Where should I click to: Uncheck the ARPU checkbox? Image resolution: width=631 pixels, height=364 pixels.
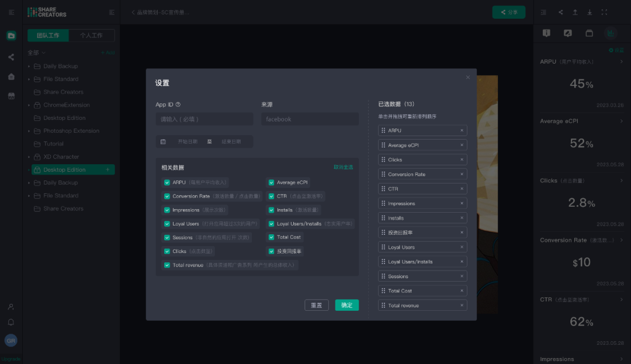(x=167, y=183)
